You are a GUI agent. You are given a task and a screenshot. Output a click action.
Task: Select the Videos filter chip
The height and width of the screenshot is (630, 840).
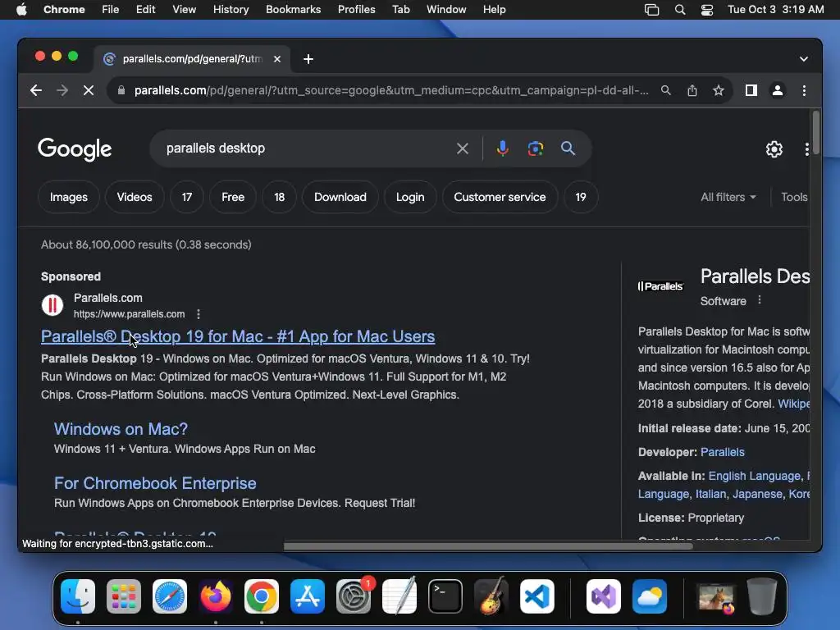[x=135, y=197]
